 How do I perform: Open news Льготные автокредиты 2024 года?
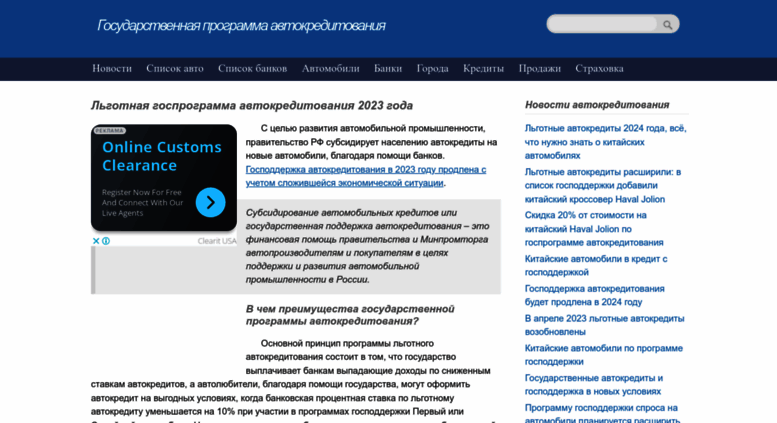point(606,142)
